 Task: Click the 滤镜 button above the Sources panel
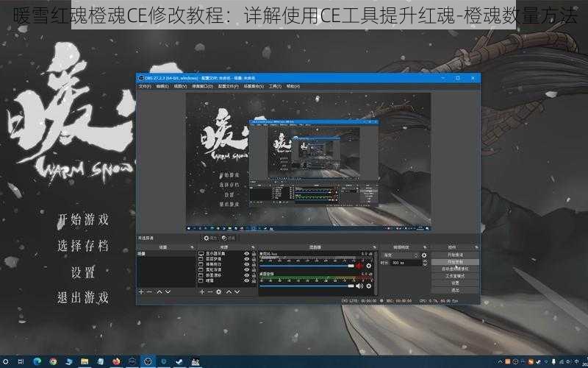point(229,238)
